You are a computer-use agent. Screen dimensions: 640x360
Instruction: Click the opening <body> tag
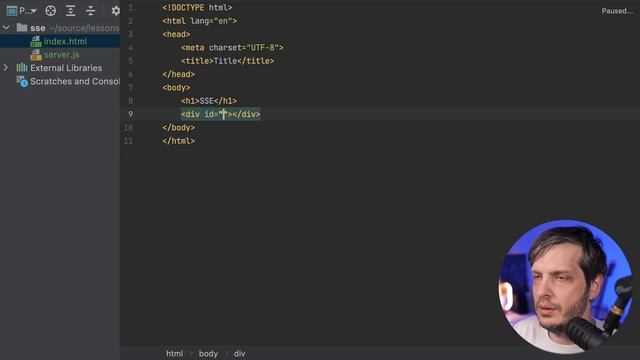(176, 87)
